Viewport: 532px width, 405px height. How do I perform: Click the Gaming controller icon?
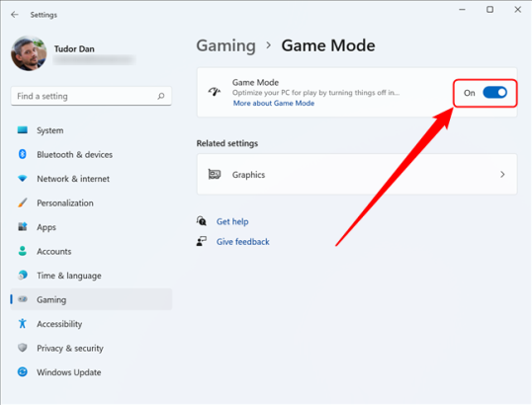23,299
